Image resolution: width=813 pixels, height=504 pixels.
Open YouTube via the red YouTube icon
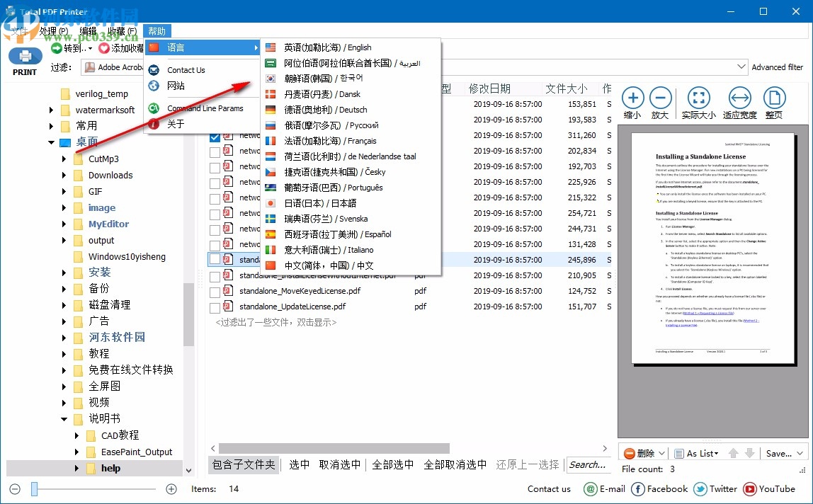coord(750,488)
